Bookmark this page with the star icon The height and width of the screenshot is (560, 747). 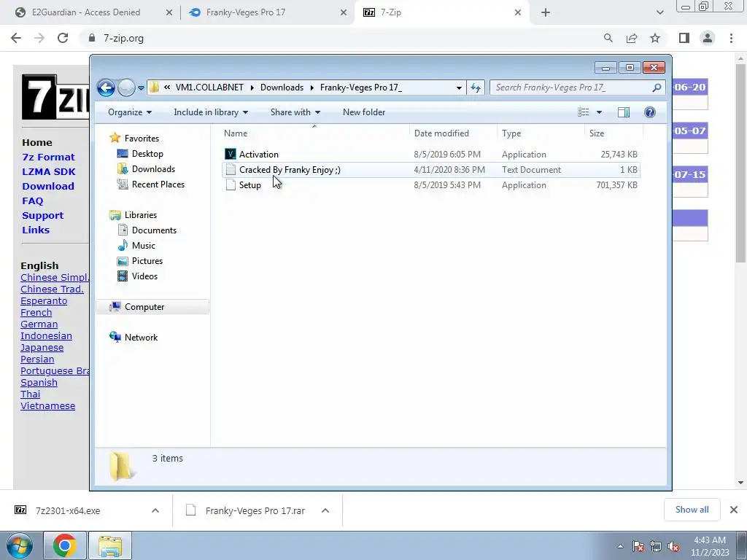click(655, 38)
